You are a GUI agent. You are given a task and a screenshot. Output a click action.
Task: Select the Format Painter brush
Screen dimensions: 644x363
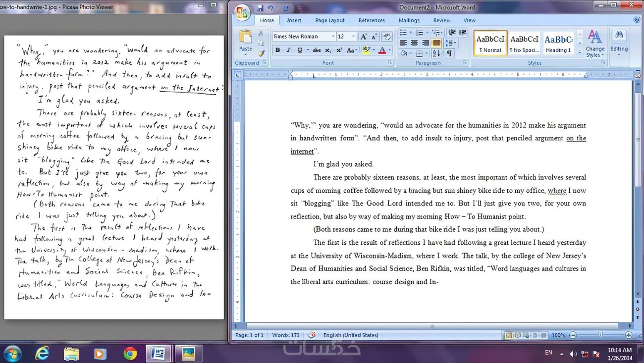261,53
